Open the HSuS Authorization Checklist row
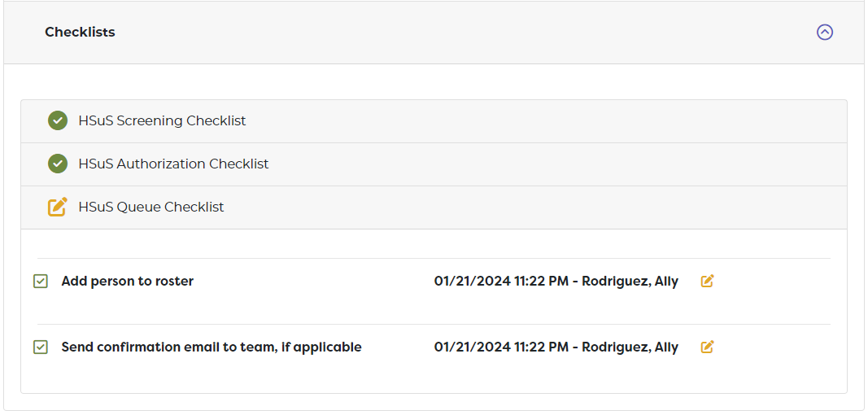This screenshot has height=415, width=868. click(173, 164)
